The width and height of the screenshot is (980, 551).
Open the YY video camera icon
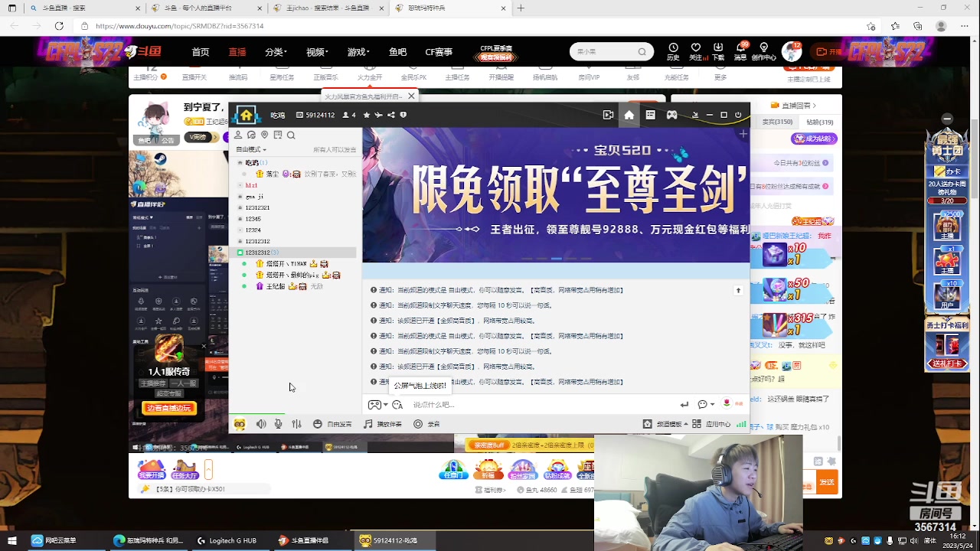(608, 115)
